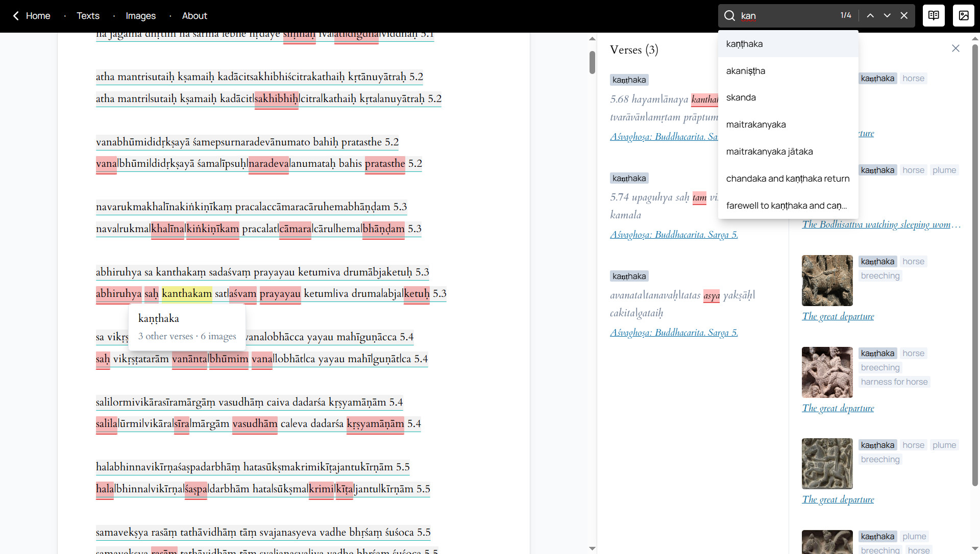Go to next search match arrow
The image size is (980, 554).
coord(887,16)
